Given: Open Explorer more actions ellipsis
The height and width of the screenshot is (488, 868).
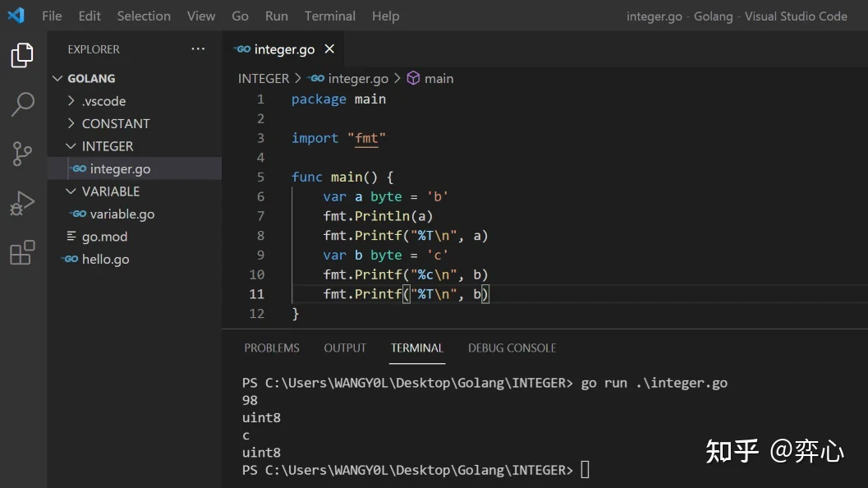Looking at the screenshot, I should click(198, 49).
